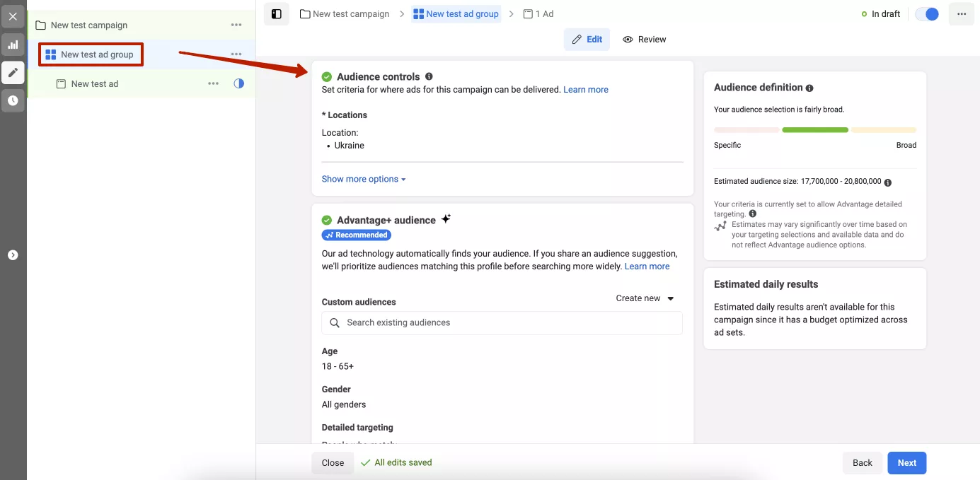Click the Audience definition info icon

(809, 88)
